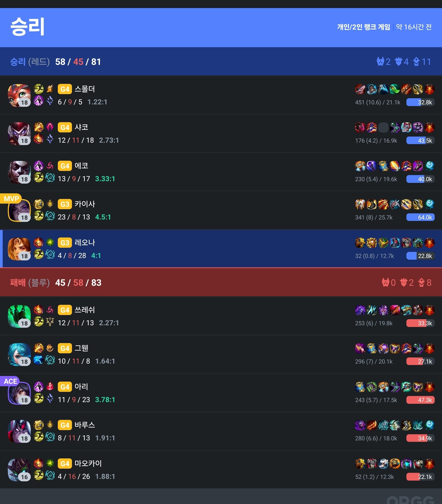Screen dimensions: 442x504
Task: Click Kai'Sa's G3 rank badge
Action: point(65,204)
